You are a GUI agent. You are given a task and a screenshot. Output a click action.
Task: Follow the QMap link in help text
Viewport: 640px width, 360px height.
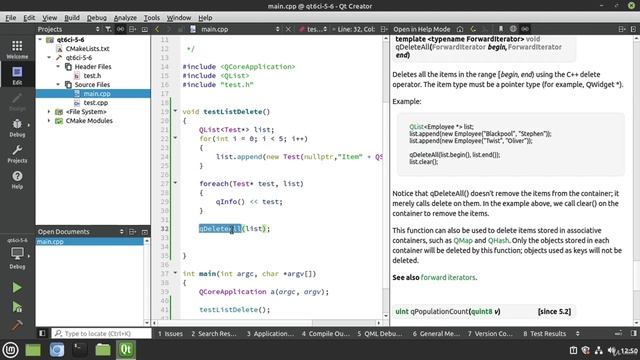click(x=463, y=240)
